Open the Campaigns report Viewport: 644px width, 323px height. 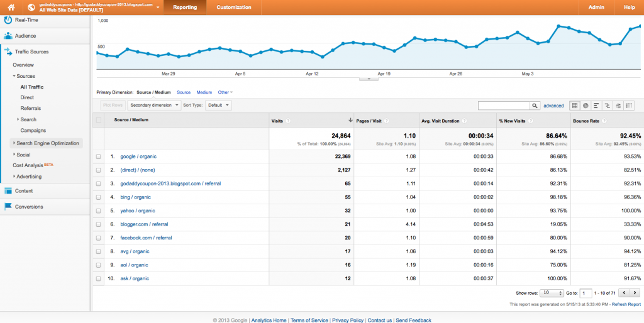pyautogui.click(x=33, y=131)
